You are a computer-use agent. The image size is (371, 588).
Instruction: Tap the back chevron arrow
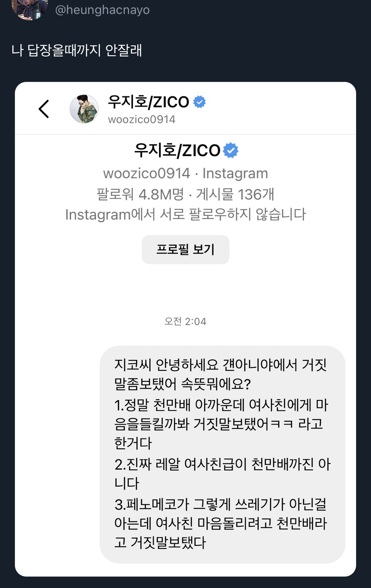(44, 109)
